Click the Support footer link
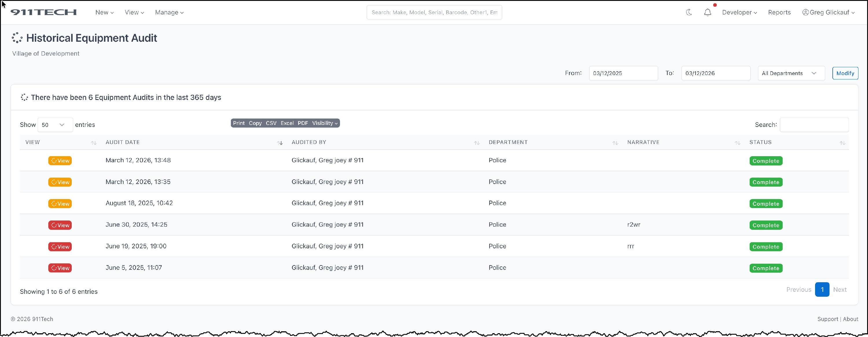 [x=827, y=319]
